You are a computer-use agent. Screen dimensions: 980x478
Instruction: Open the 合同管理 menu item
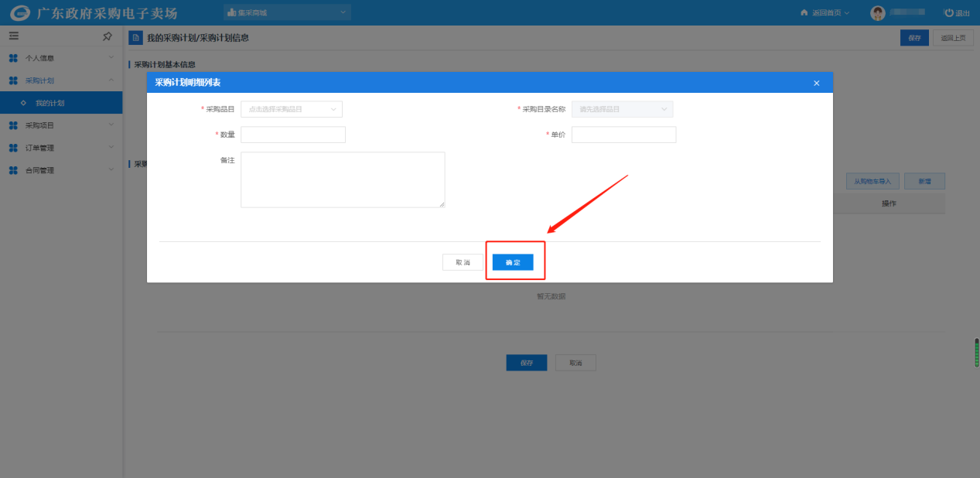pos(60,170)
